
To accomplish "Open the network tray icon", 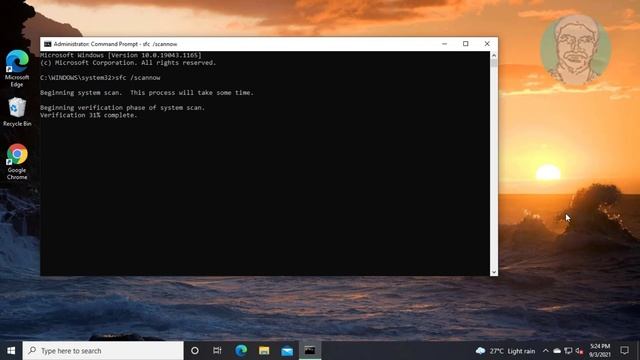I will (x=568, y=351).
